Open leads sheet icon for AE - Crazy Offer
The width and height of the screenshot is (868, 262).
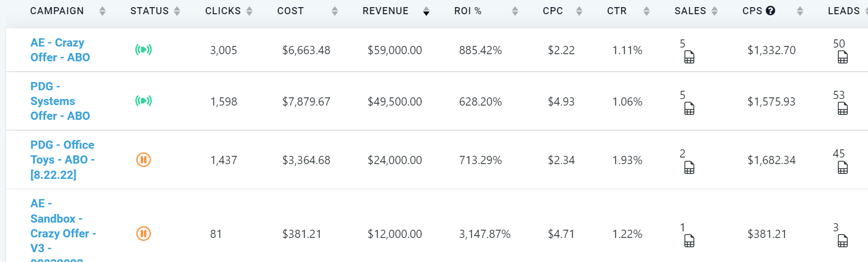coord(843,57)
